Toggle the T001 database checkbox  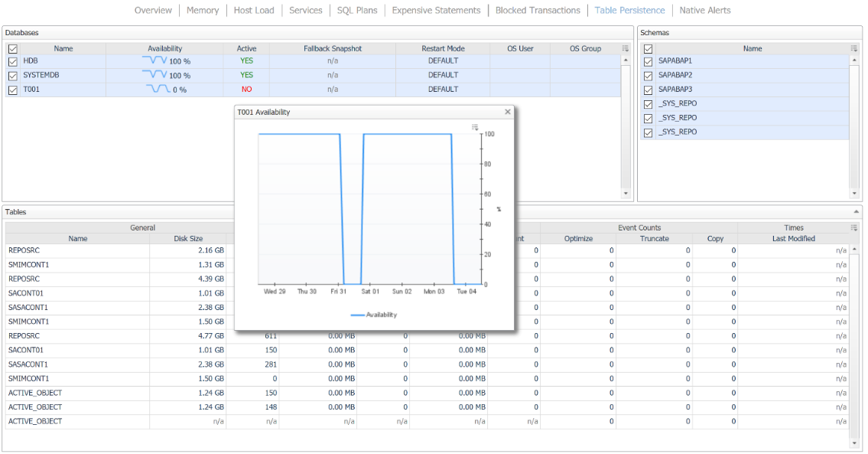pos(12,90)
